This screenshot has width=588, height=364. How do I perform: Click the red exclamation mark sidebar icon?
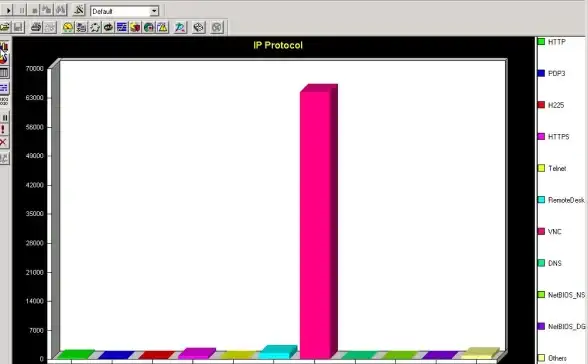3,130
